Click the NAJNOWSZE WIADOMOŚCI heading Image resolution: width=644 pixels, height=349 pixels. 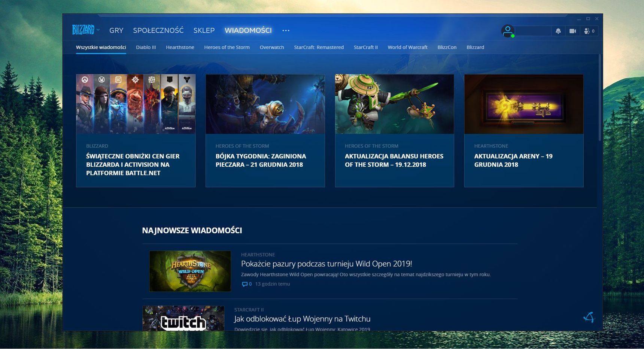(192, 230)
